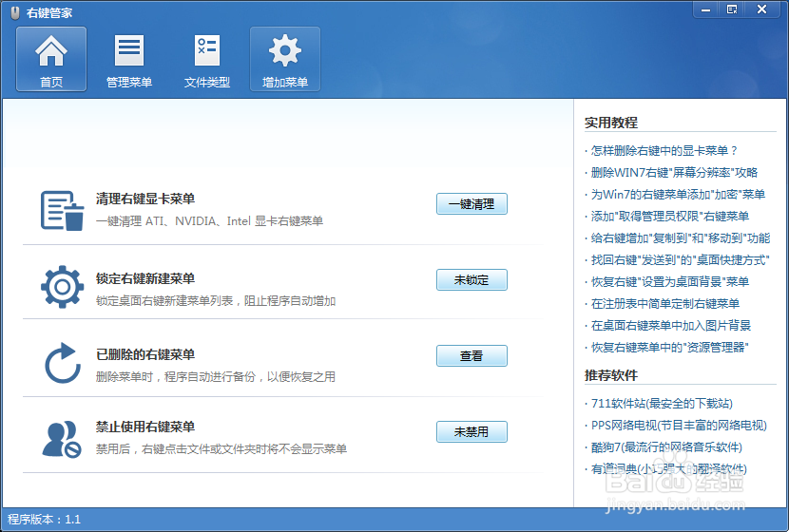Click the 锁定右键新建菜单 heading
The width and height of the screenshot is (789, 532).
pos(145,278)
